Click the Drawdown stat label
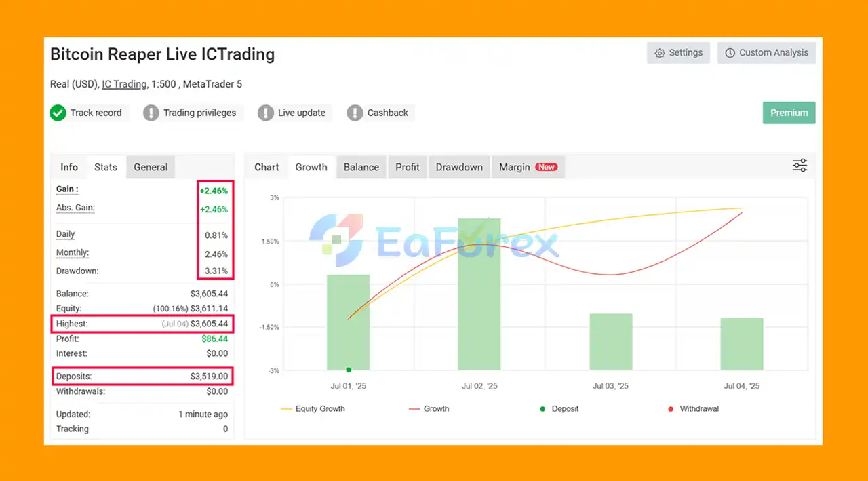This screenshot has height=481, width=868. tap(77, 271)
